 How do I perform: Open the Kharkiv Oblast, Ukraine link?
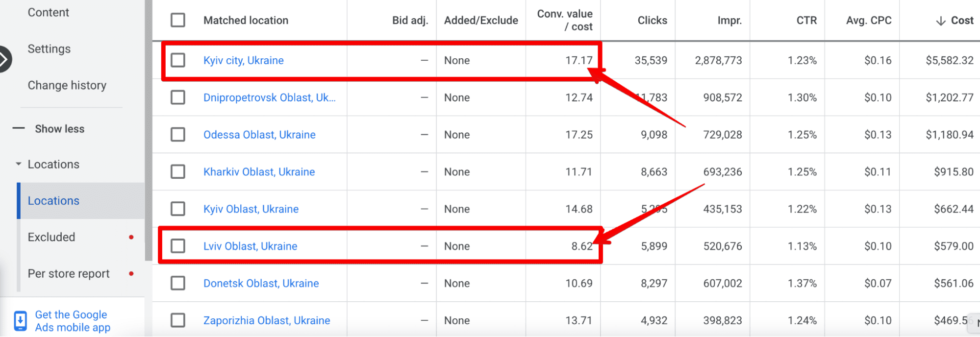point(259,172)
